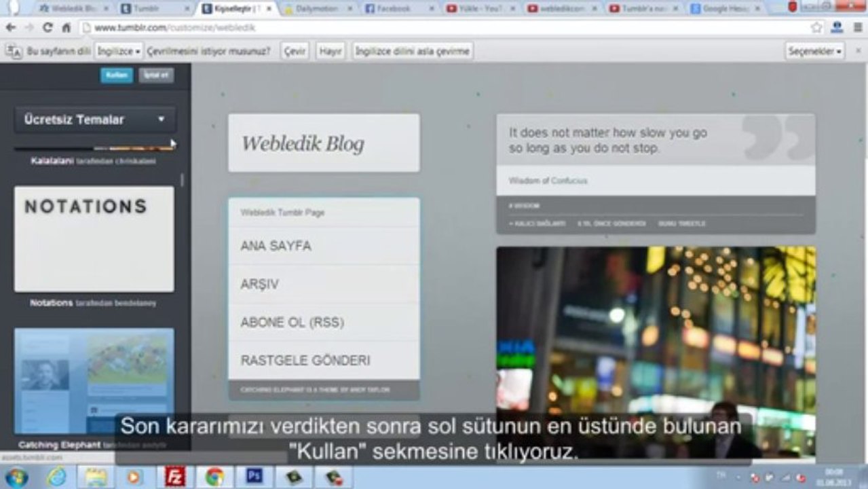Click the Hayır button
The image size is (868, 489).
coord(331,52)
